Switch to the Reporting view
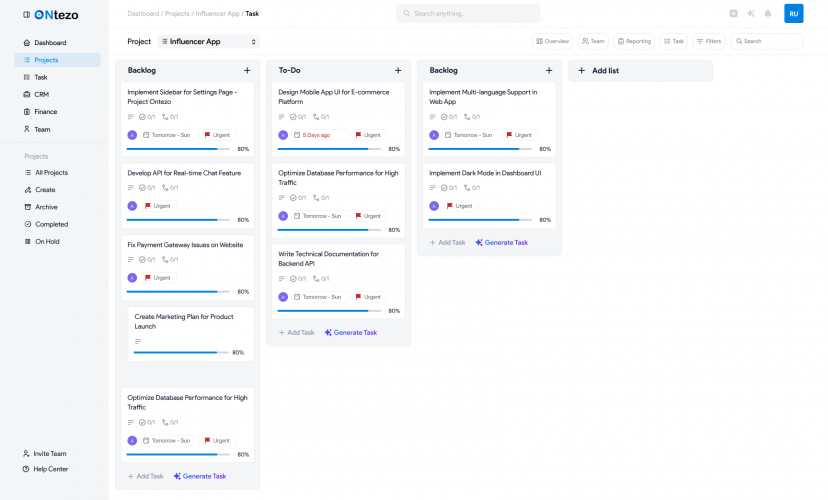The width and height of the screenshot is (828, 500). (x=634, y=42)
